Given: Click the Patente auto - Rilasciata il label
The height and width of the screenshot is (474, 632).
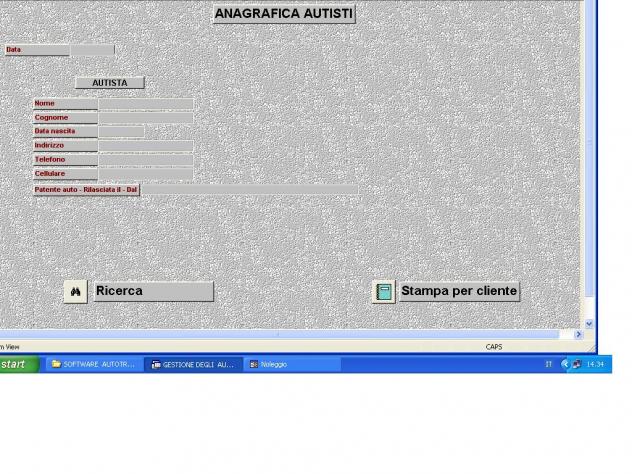Looking at the screenshot, I should [86, 190].
